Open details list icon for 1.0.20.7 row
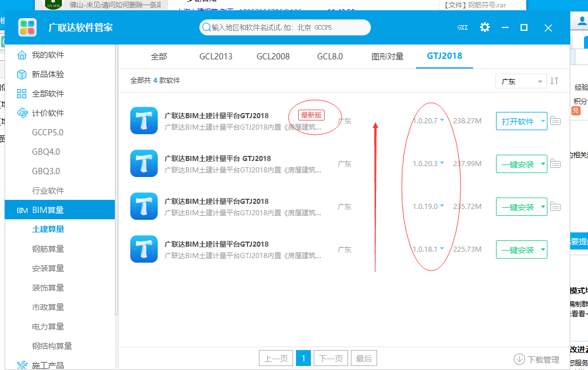 point(555,120)
